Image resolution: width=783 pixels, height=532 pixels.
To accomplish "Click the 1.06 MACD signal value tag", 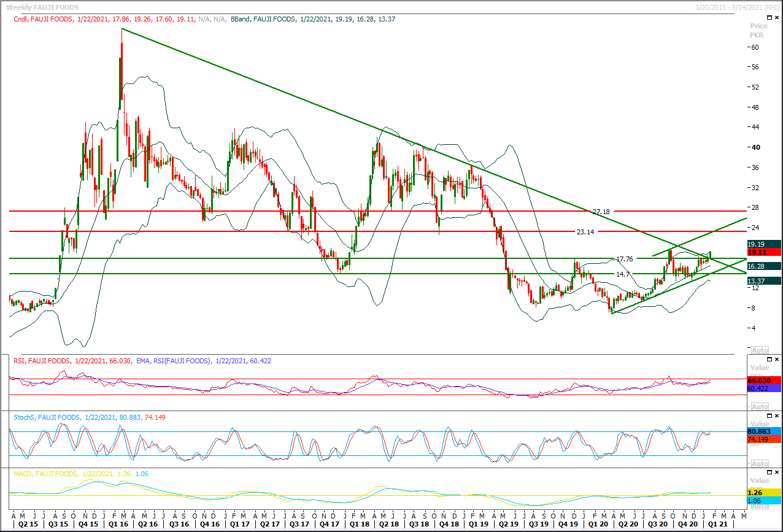I will 763,501.
